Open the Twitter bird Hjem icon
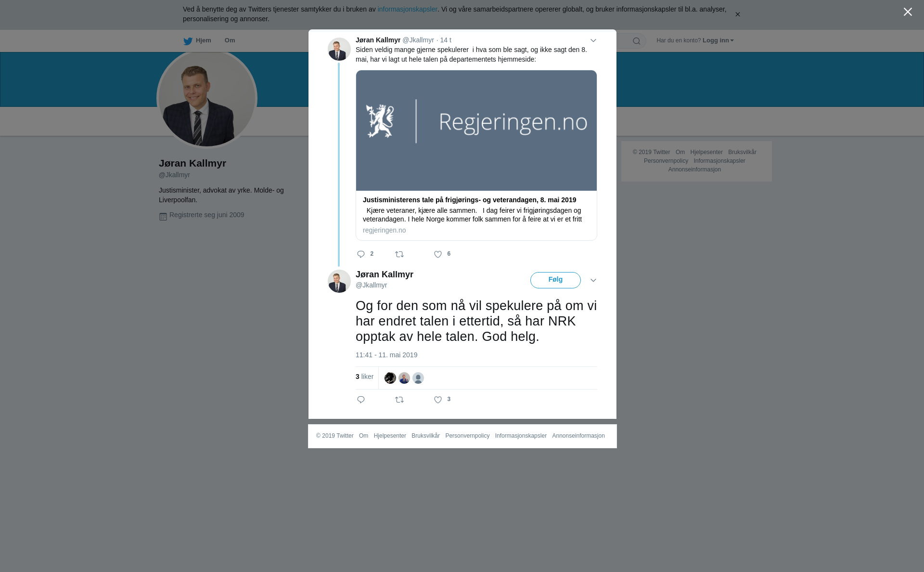The height and width of the screenshot is (572, 924). [x=188, y=41]
